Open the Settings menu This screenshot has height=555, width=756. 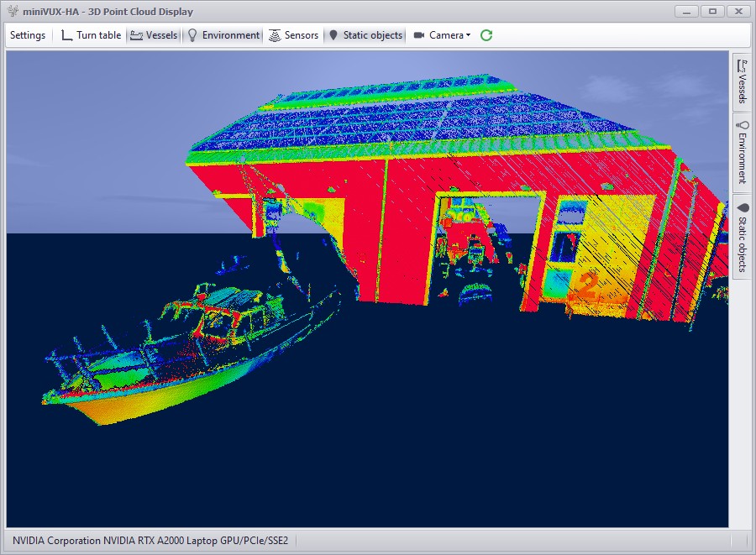pyautogui.click(x=28, y=35)
